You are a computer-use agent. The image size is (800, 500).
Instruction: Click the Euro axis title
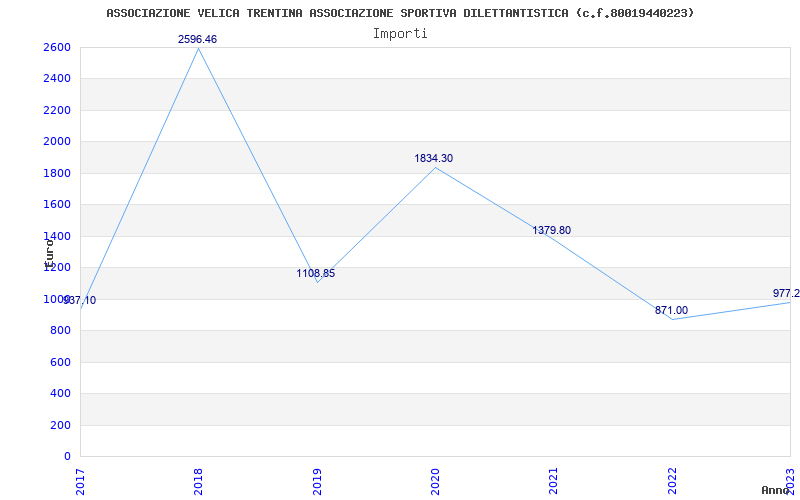pyautogui.click(x=49, y=253)
